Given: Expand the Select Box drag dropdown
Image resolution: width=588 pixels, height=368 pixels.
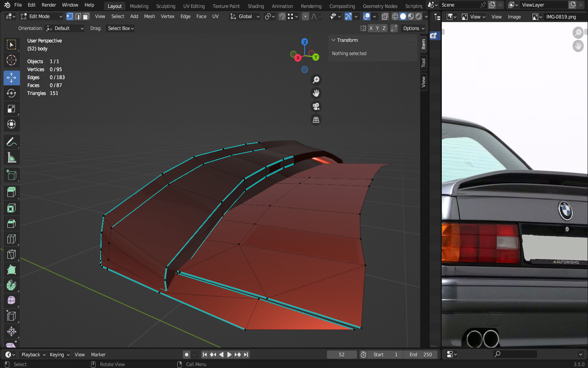Looking at the screenshot, I should tap(120, 28).
